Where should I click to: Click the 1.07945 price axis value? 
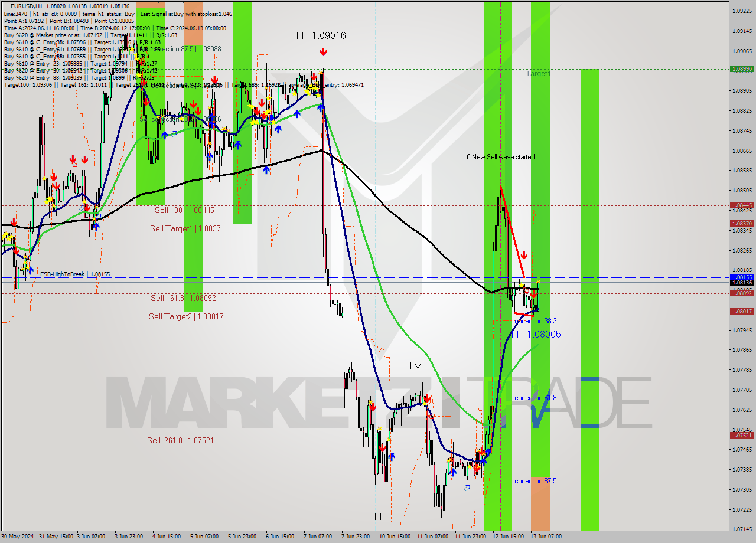coord(742,330)
